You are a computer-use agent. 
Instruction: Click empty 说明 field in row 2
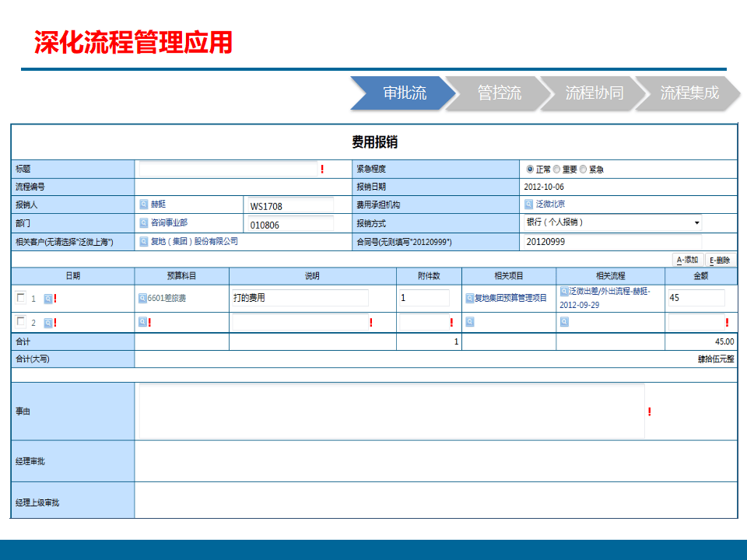300,322
